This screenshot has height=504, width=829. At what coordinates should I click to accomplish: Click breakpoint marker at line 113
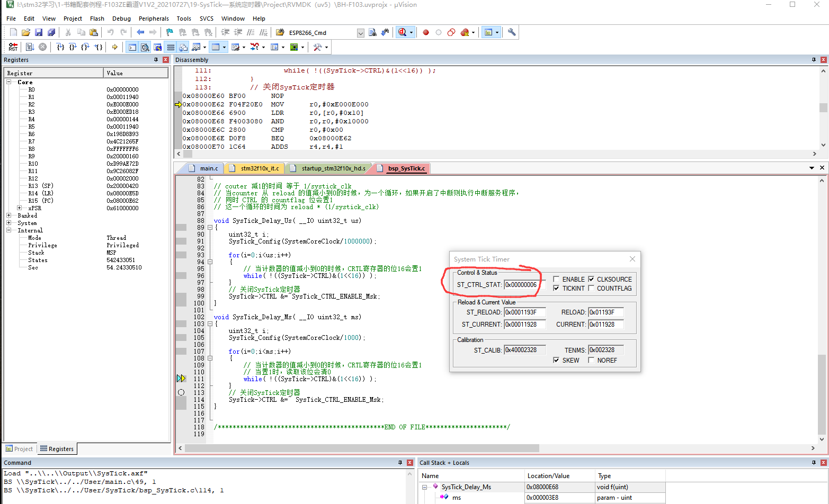181,392
